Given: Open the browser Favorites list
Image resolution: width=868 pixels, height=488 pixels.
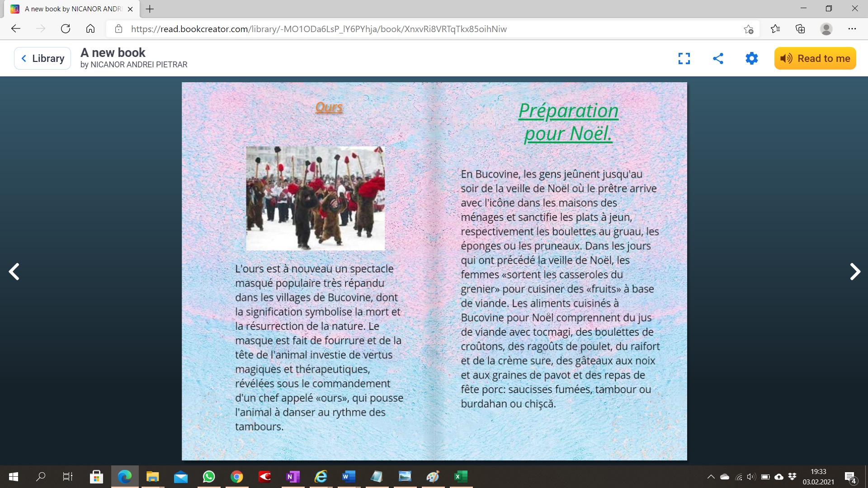Looking at the screenshot, I should pos(775,29).
